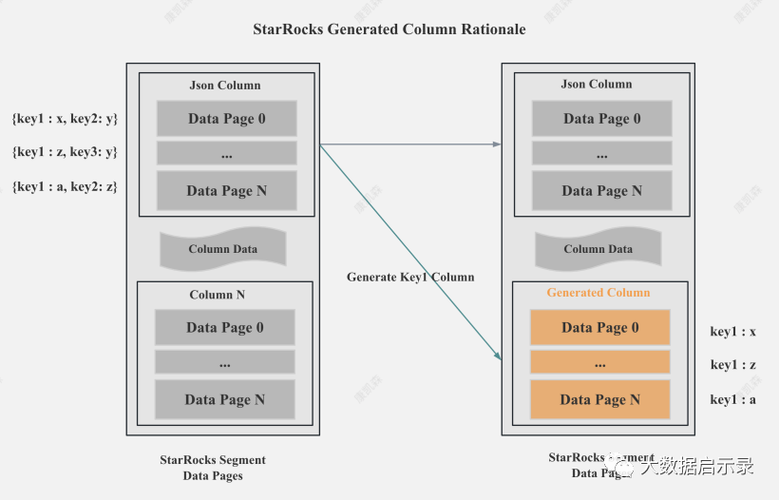Click the extracted value "key1 : a"
Viewport: 779px width, 500px height.
(x=733, y=400)
